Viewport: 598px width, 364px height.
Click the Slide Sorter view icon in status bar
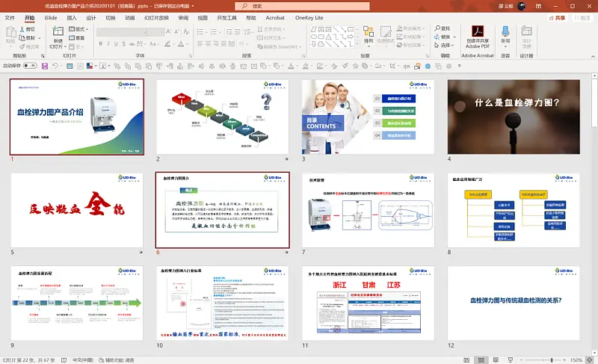(x=481, y=360)
